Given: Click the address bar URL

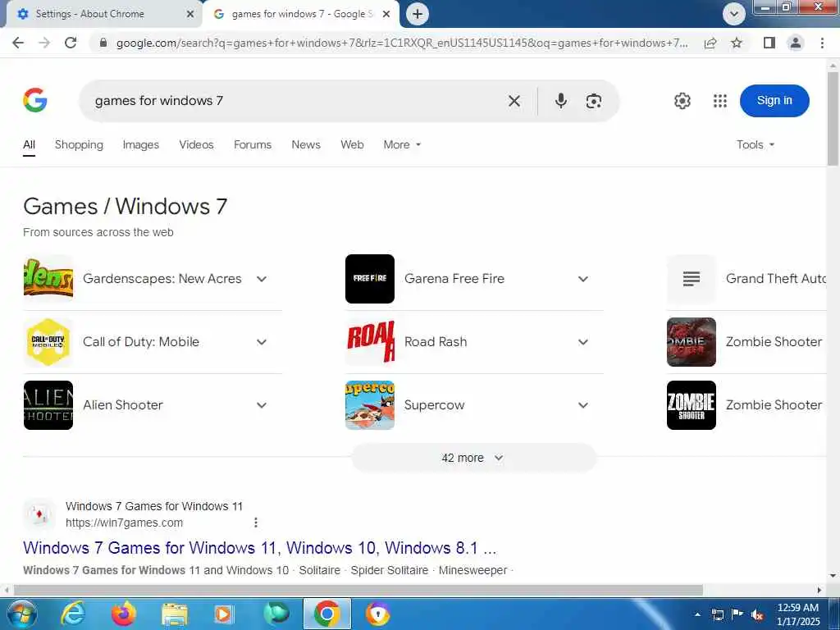Looking at the screenshot, I should (x=402, y=43).
